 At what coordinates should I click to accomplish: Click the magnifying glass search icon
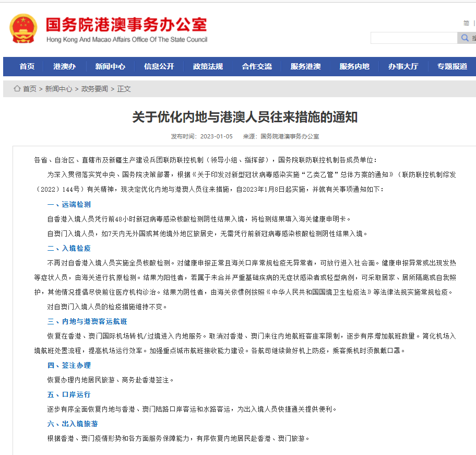[x=465, y=38]
